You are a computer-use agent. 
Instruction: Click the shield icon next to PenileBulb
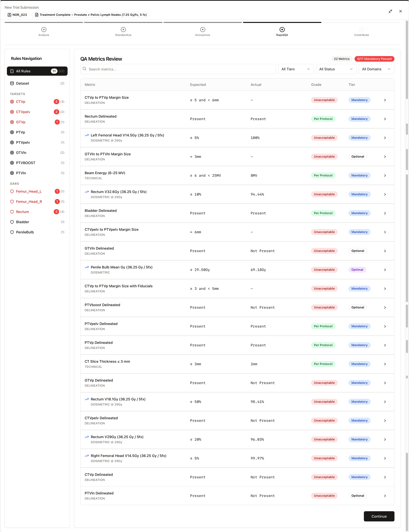[x=12, y=232]
